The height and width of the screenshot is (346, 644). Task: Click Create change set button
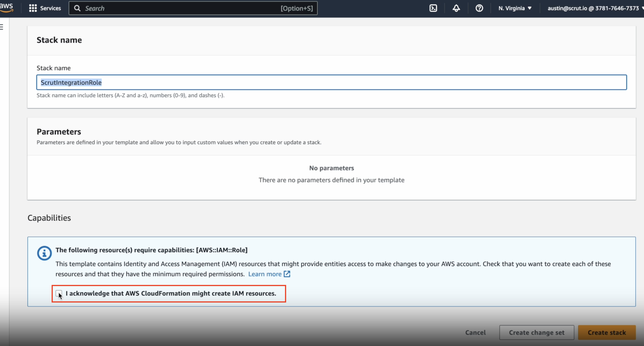pos(537,332)
